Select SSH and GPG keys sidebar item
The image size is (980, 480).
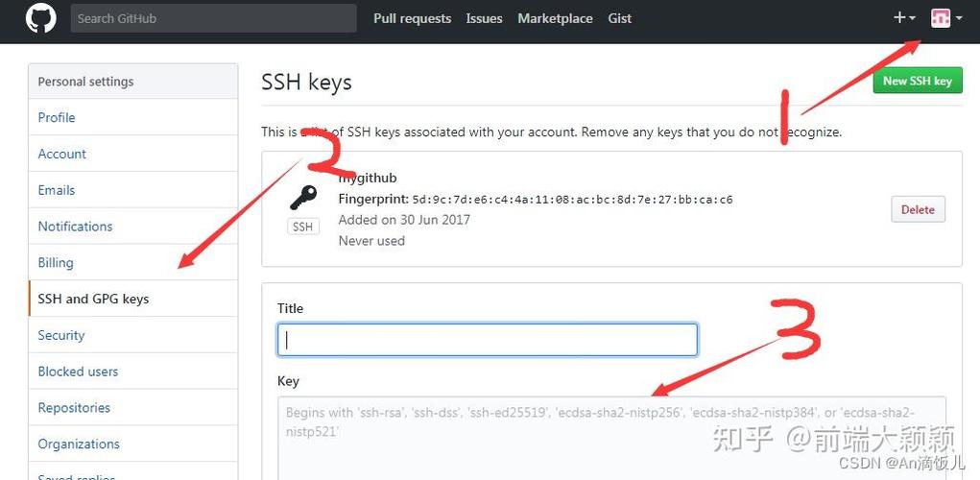coord(93,299)
